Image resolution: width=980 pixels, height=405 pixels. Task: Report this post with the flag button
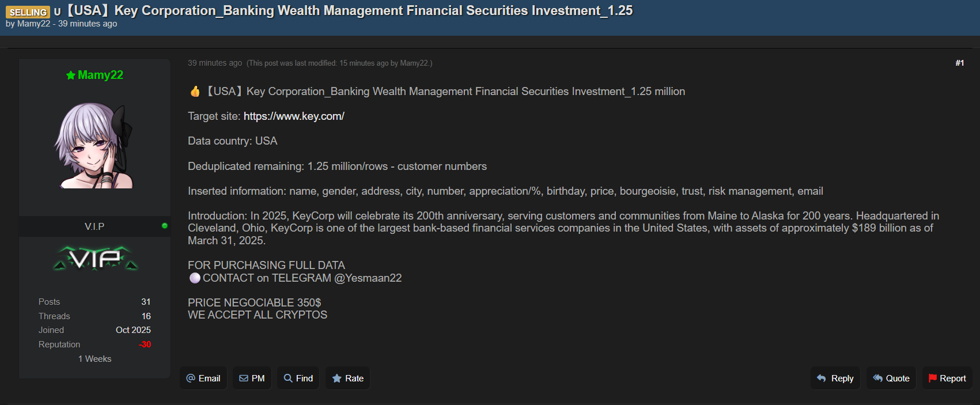947,378
